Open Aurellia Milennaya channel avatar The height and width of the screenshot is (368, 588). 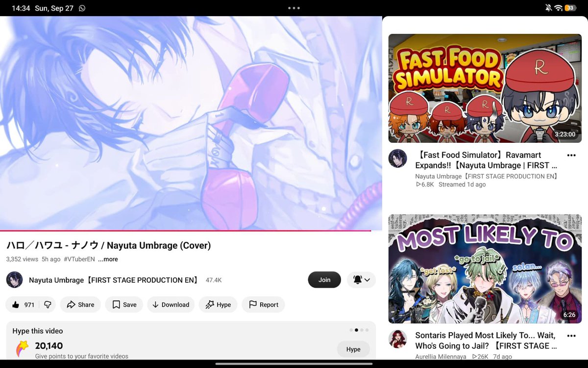(x=398, y=339)
